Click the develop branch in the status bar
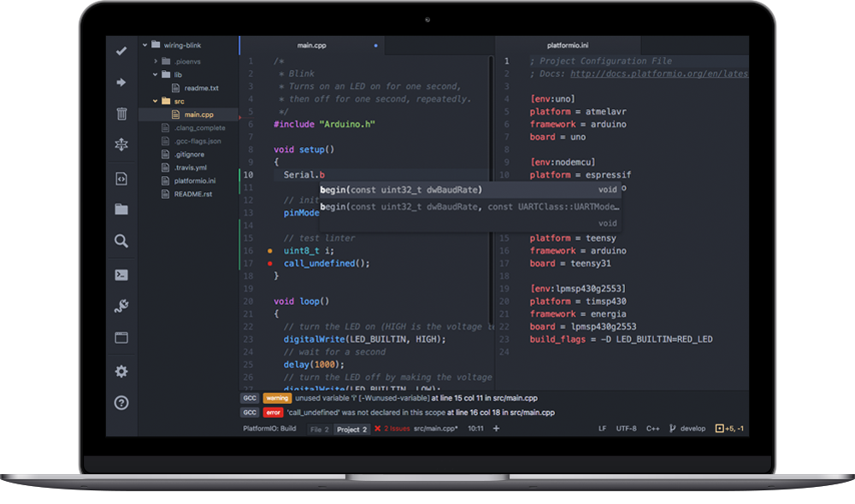 (692, 428)
